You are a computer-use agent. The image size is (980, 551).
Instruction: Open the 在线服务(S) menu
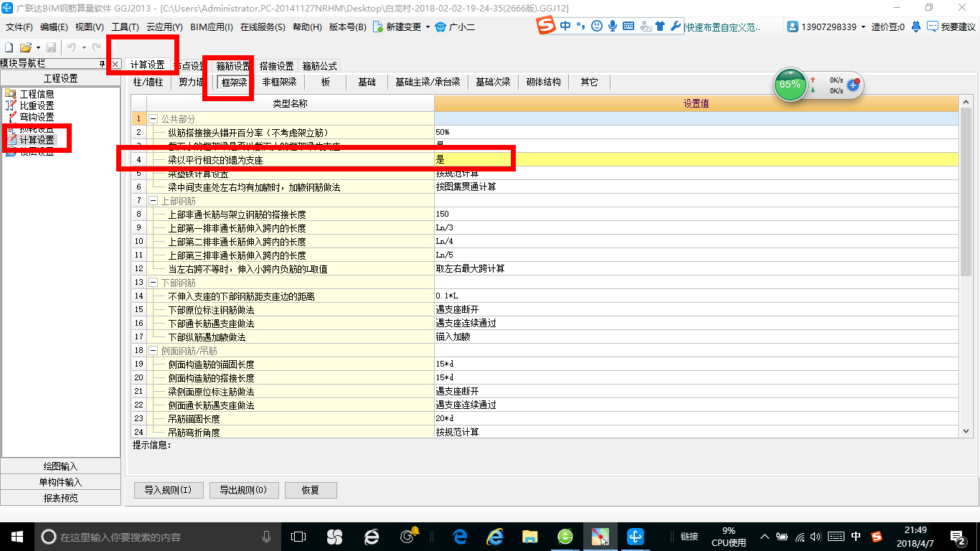point(264,27)
